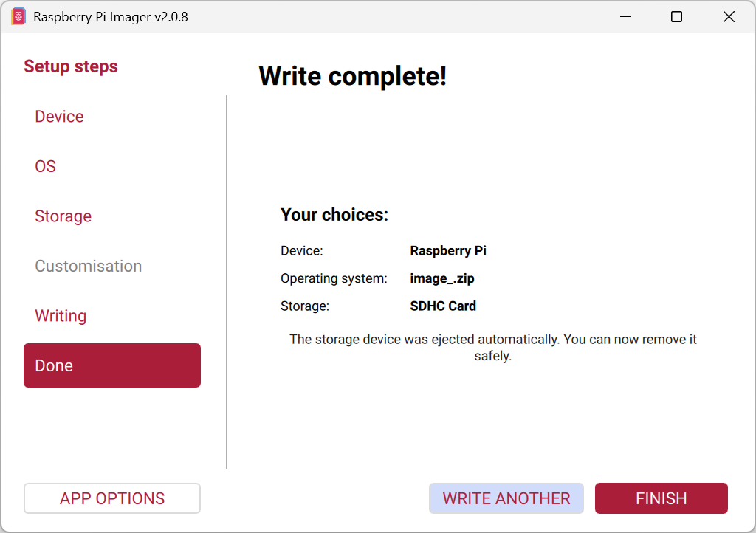Click the 'Write complete!' heading
This screenshot has height=533, width=756.
pos(352,76)
